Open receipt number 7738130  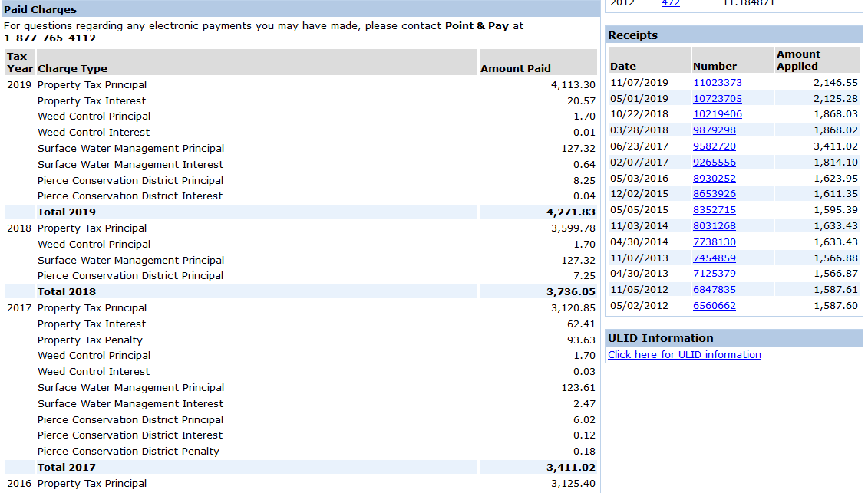point(714,242)
